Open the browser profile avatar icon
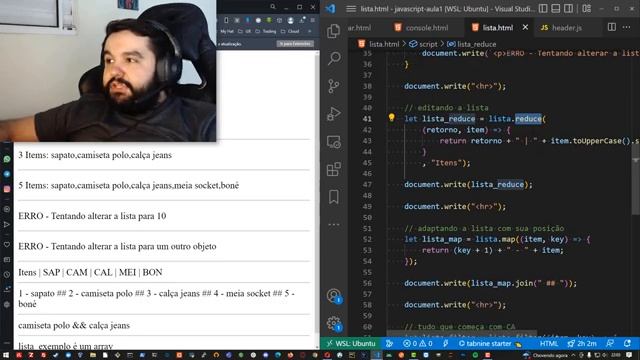The width and height of the screenshot is (640, 360). (x=290, y=20)
